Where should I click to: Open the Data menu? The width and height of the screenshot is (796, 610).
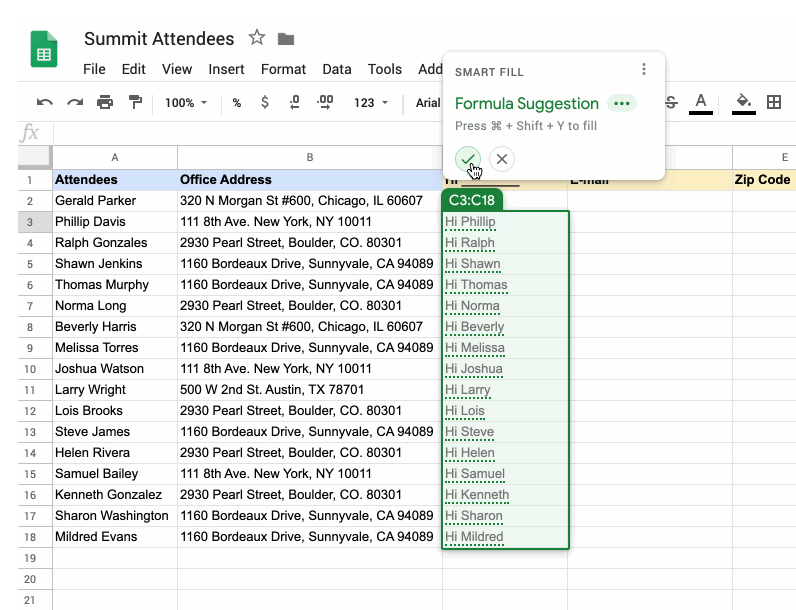337,69
